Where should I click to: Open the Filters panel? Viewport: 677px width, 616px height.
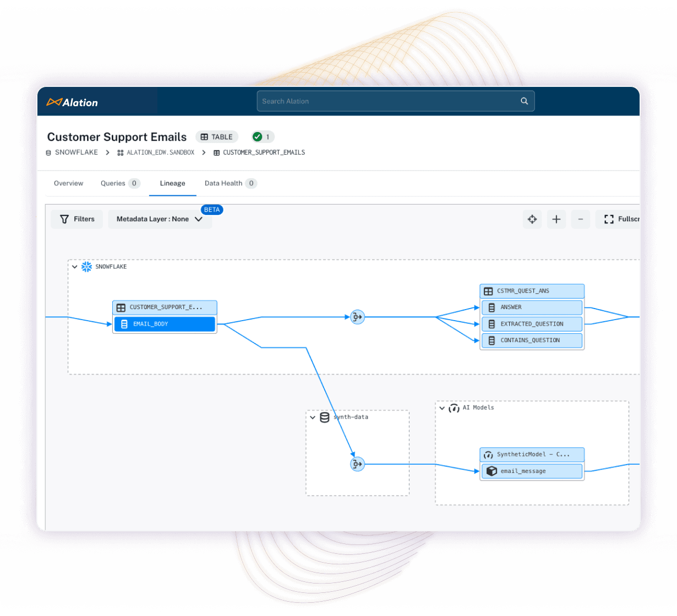(77, 219)
